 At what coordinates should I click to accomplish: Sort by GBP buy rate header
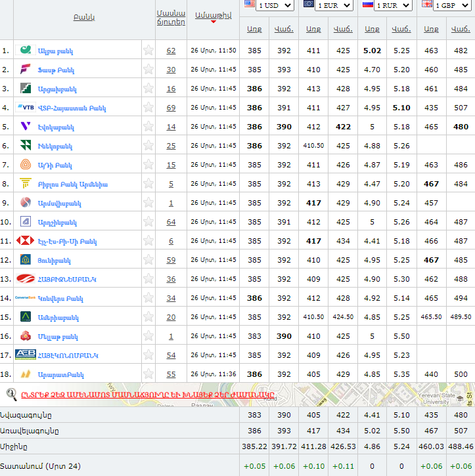(431, 29)
